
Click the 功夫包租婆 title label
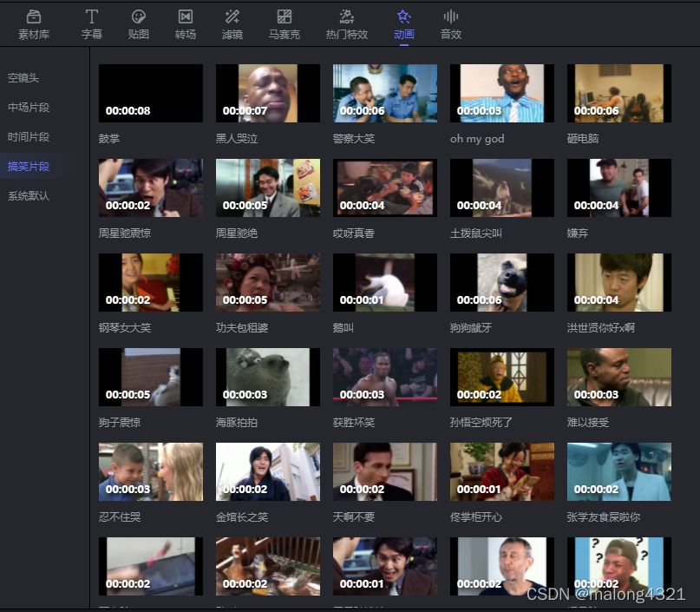(x=242, y=328)
